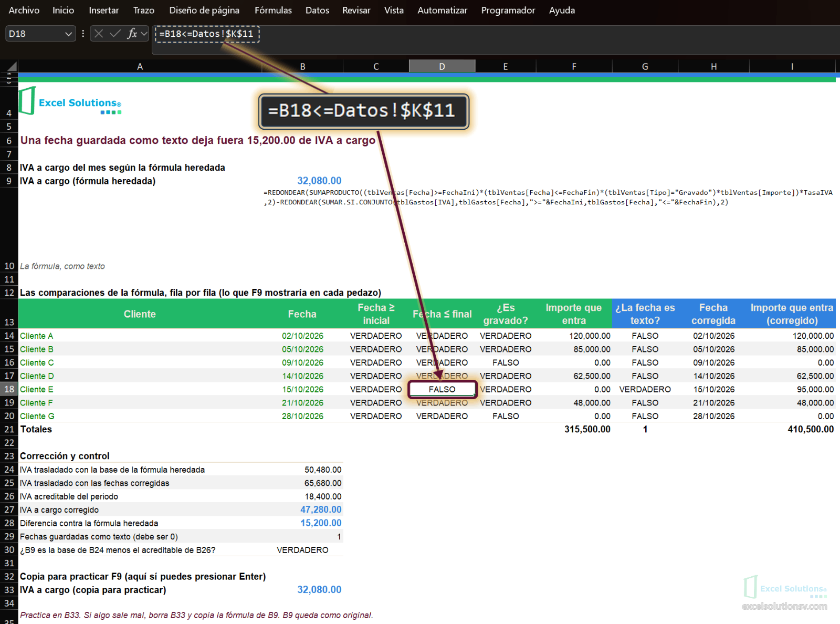Image resolution: width=840 pixels, height=624 pixels.
Task: Open formula bar options dots
Action: 83,34
